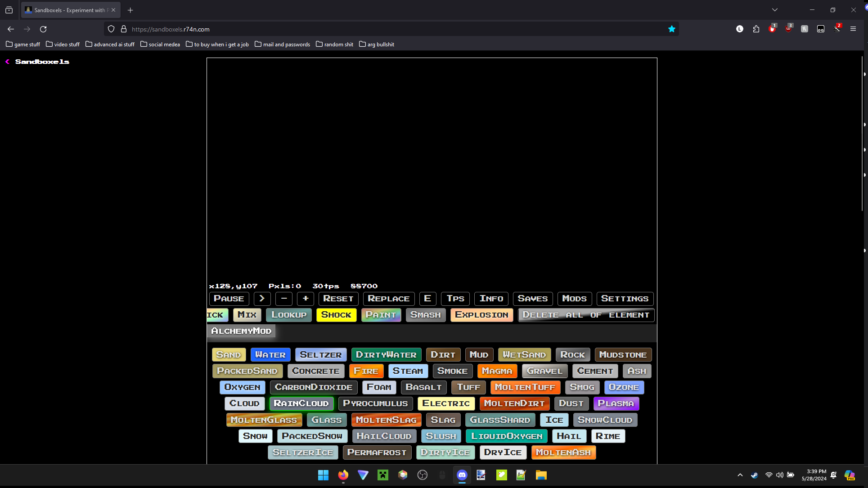
Task: Increase the brush size with the plus button
Action: [x=306, y=299]
